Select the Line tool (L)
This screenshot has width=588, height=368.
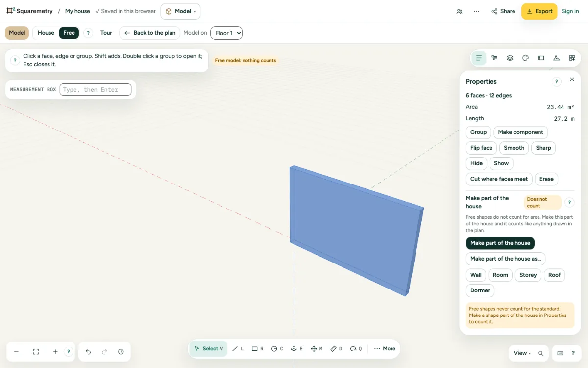pos(238,349)
